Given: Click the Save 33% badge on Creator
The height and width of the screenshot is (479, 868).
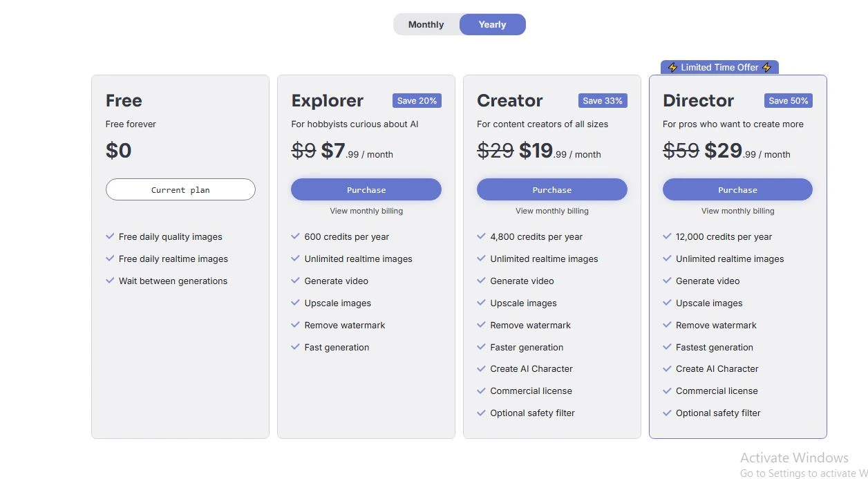Looking at the screenshot, I should 603,101.
